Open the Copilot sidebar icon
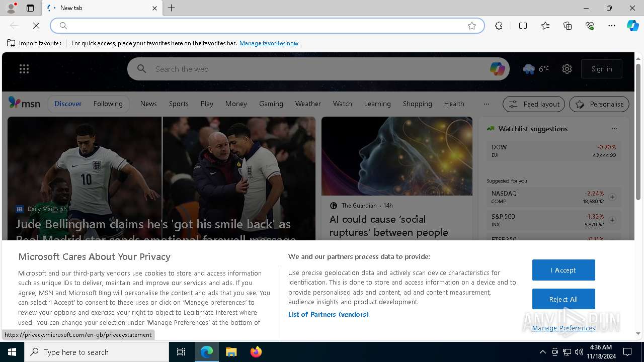Screen dimensions: 644x362 pyautogui.click(x=632, y=26)
